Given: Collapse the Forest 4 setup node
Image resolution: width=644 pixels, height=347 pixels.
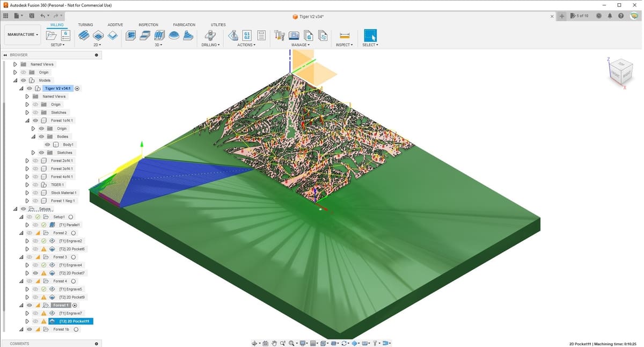Looking at the screenshot, I should pos(21,281).
